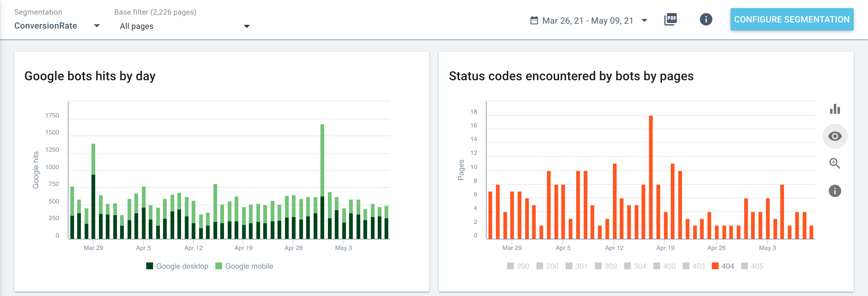Toggle the 200 status code legend
Image resolution: width=868 pixels, height=296 pixels.
tap(518, 266)
